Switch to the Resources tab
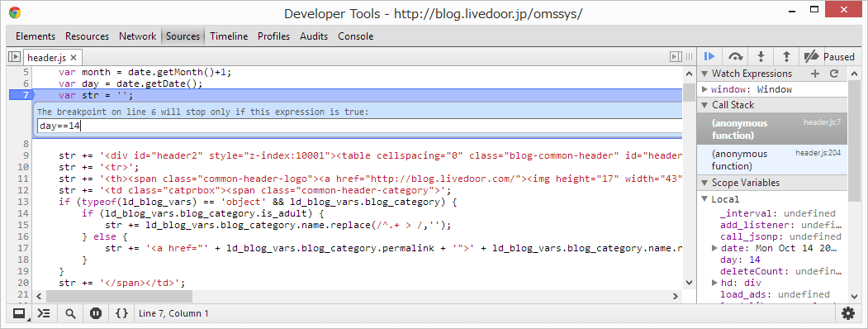The width and height of the screenshot is (868, 329). (x=87, y=36)
